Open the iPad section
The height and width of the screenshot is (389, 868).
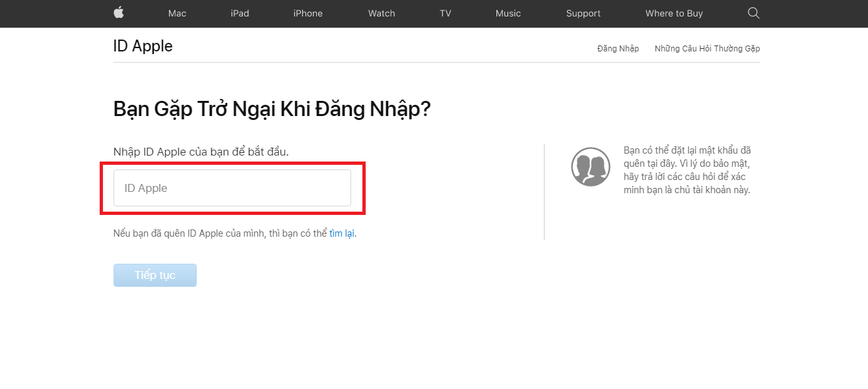point(239,13)
